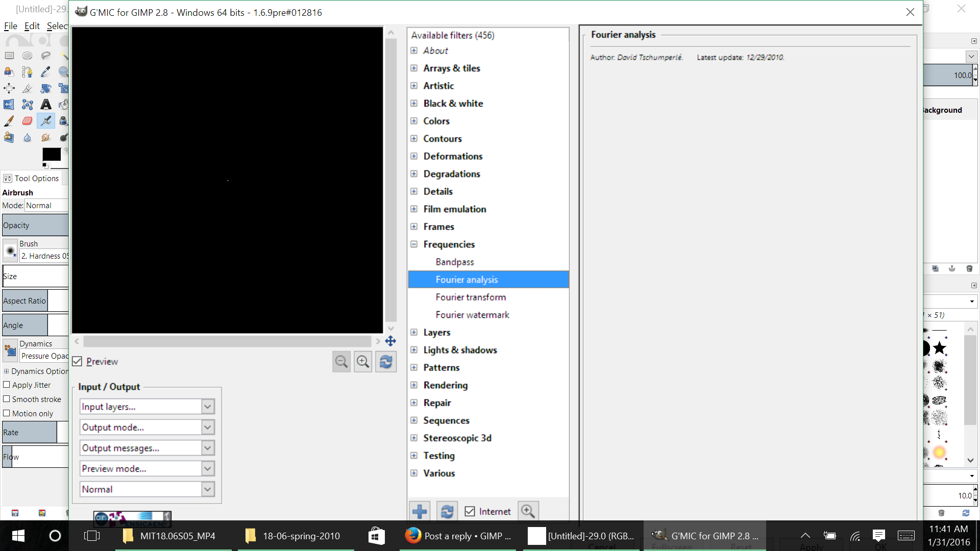Open the Input layers dropdown
Viewport: 980px width, 551px height.
coord(147,407)
